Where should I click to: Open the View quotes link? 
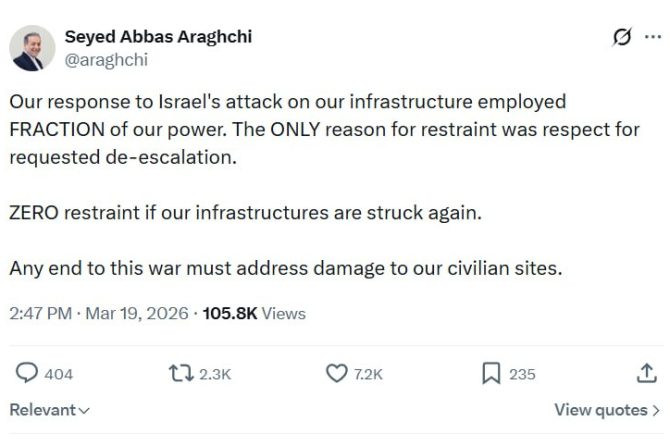[600, 410]
